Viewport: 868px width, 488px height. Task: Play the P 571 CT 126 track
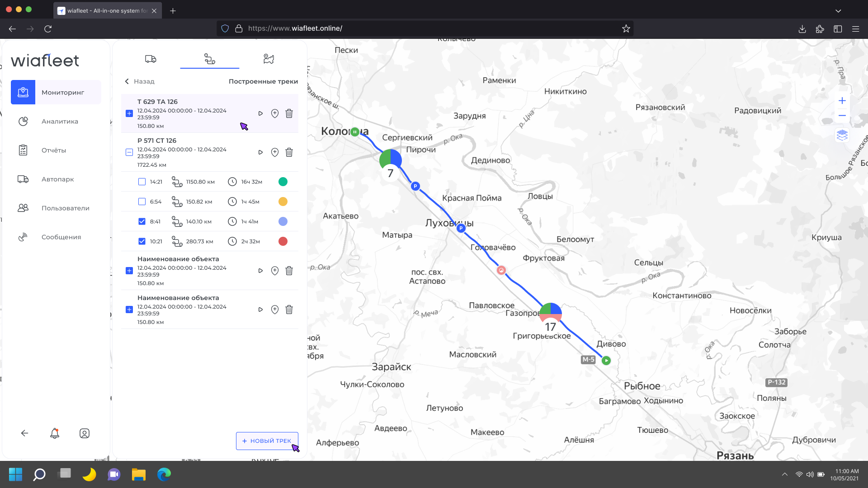click(260, 153)
